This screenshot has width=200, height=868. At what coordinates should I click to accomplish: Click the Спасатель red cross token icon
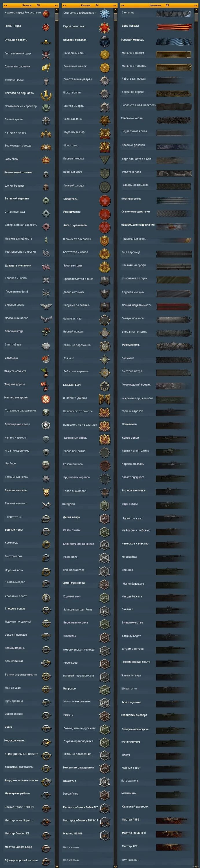click(105, 201)
